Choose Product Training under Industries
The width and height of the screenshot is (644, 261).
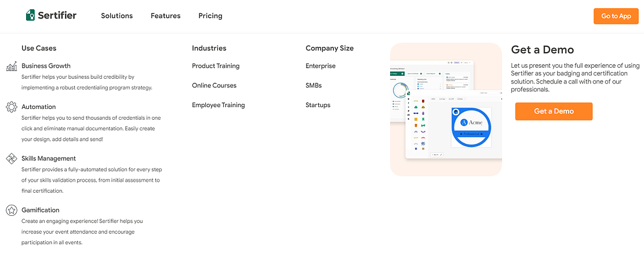(x=216, y=66)
